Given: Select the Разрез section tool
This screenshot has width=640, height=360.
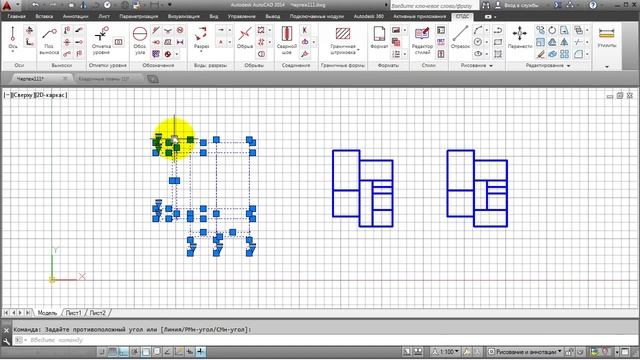Looking at the screenshot, I should [201, 38].
